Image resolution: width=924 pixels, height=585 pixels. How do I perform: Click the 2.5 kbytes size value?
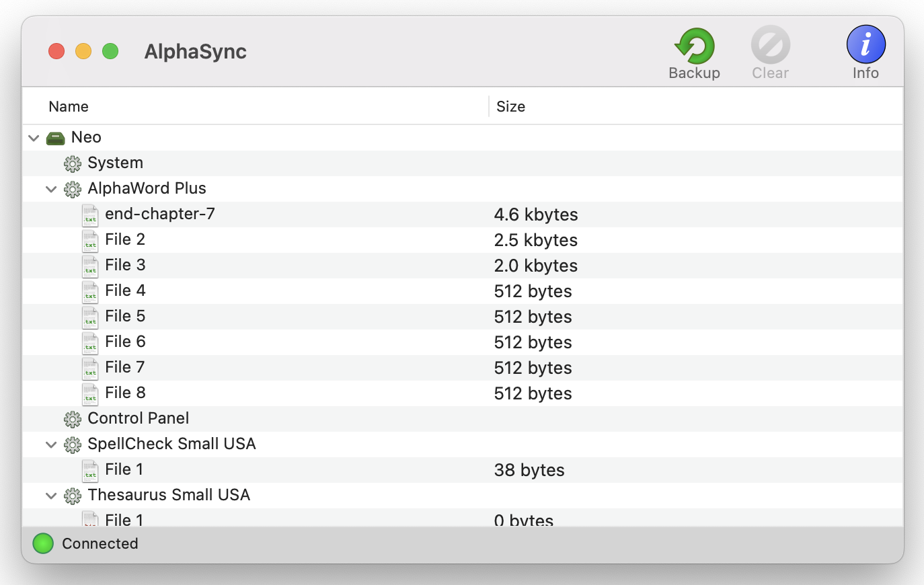536,240
